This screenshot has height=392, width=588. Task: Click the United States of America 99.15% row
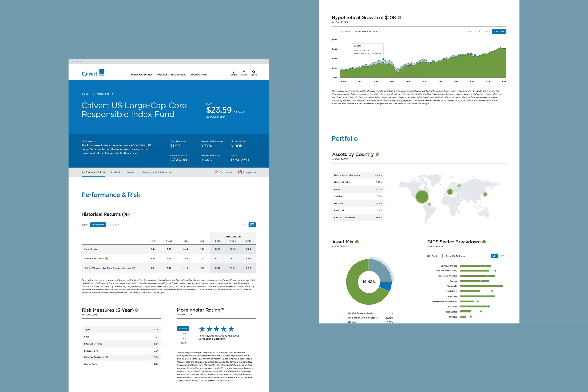(358, 175)
